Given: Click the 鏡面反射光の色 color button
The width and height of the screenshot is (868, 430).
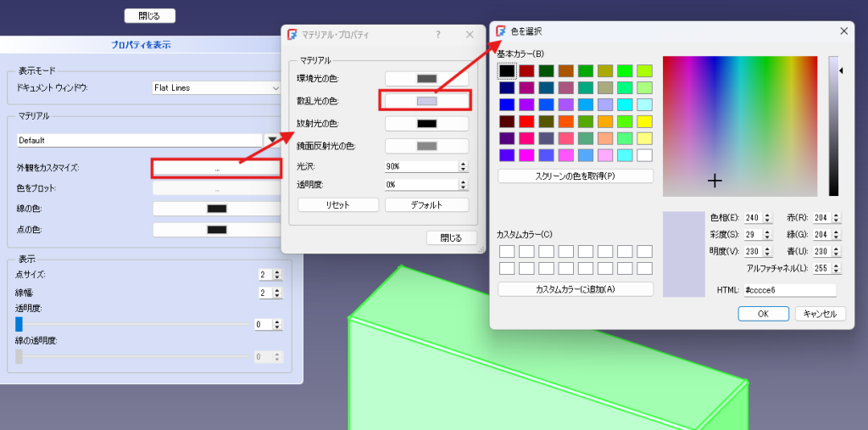Looking at the screenshot, I should (x=426, y=146).
